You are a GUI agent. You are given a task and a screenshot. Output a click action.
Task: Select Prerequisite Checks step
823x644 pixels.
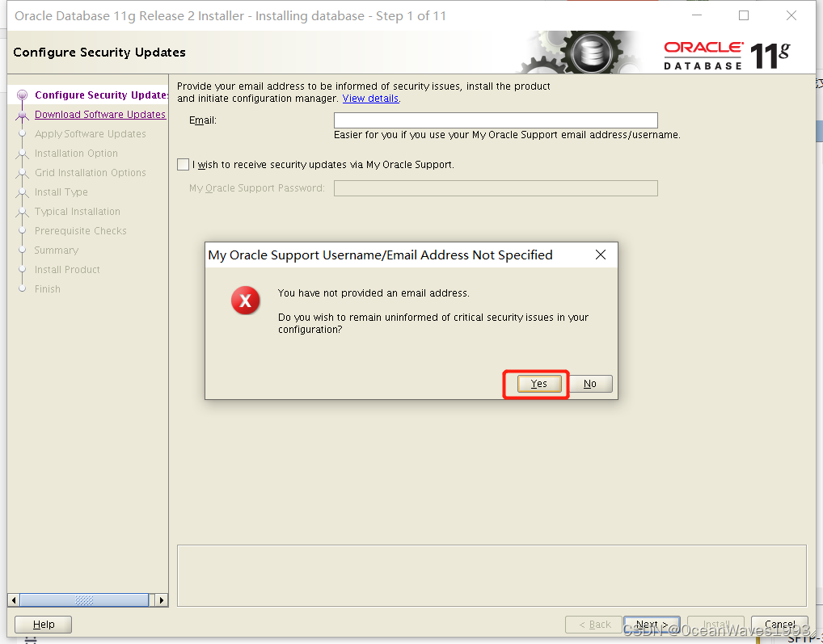pos(80,231)
